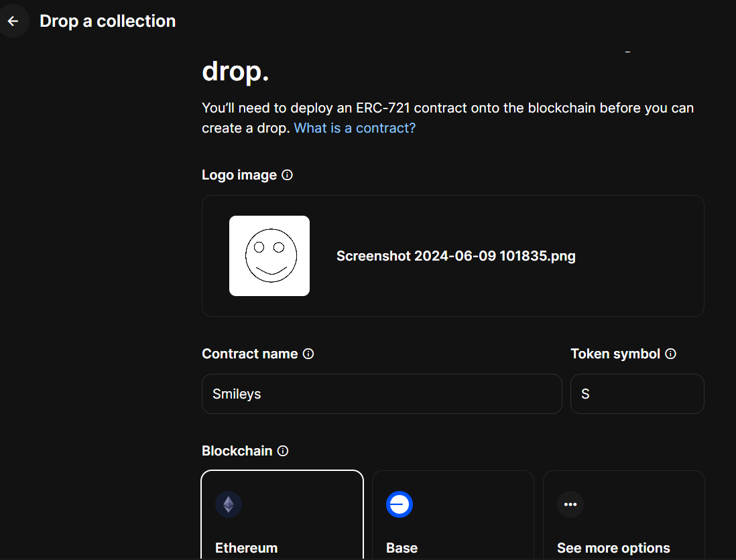Click the Ethereum card label text
This screenshot has width=736, height=560.
(x=246, y=547)
